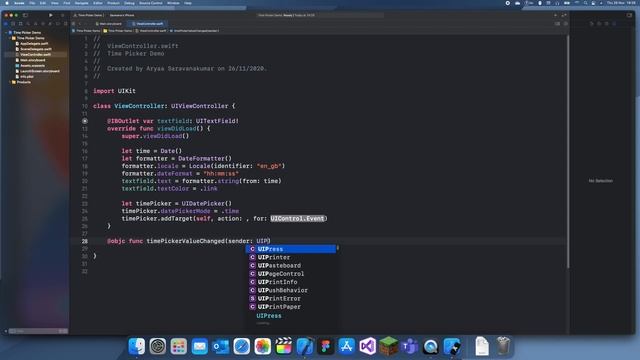
Task: Open Spotlight search in the menu bar
Action: click(585, 3)
